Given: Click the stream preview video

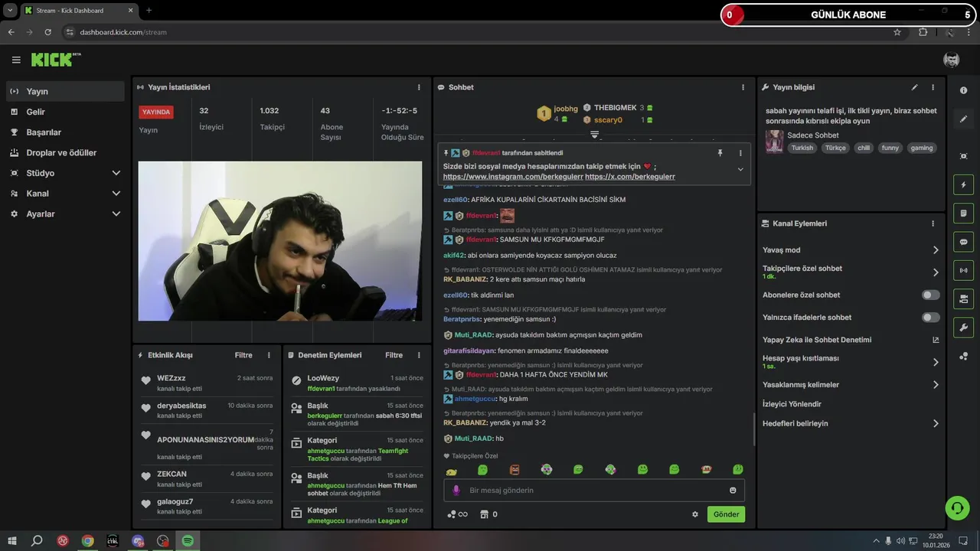Looking at the screenshot, I should 279,240.
